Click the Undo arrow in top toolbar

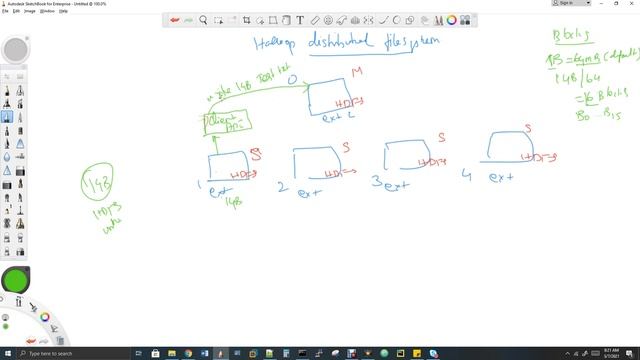175,20
